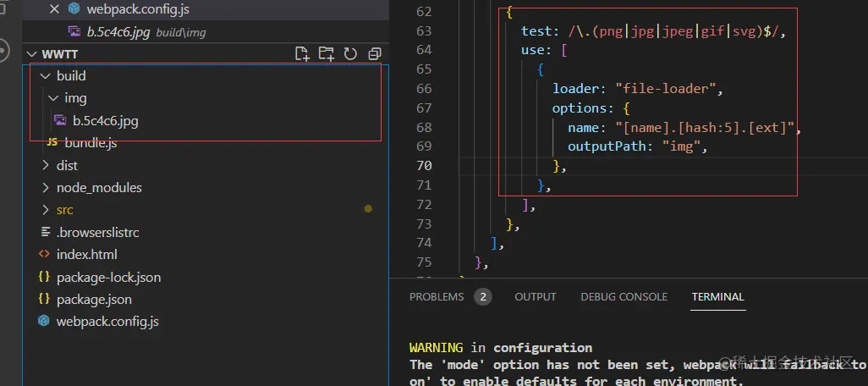Switch to the PROBLEMS panel tab
Viewport: 868px width, 386px height.
click(x=437, y=297)
